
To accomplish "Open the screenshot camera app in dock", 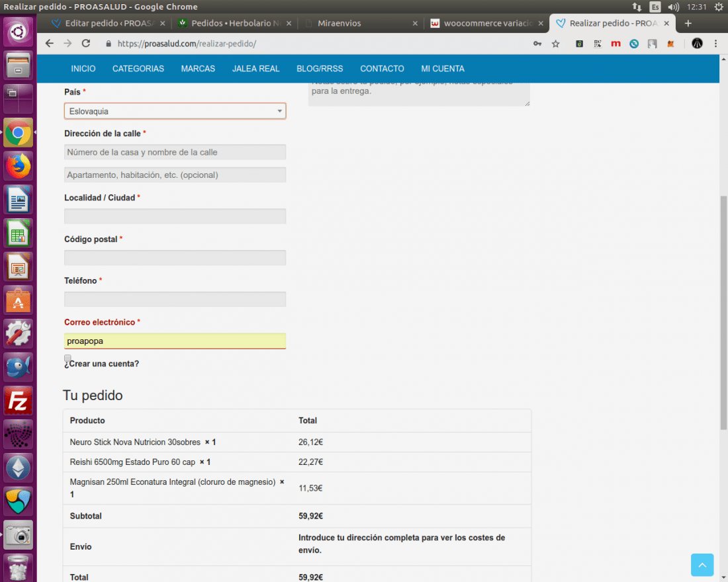I will click(x=18, y=534).
